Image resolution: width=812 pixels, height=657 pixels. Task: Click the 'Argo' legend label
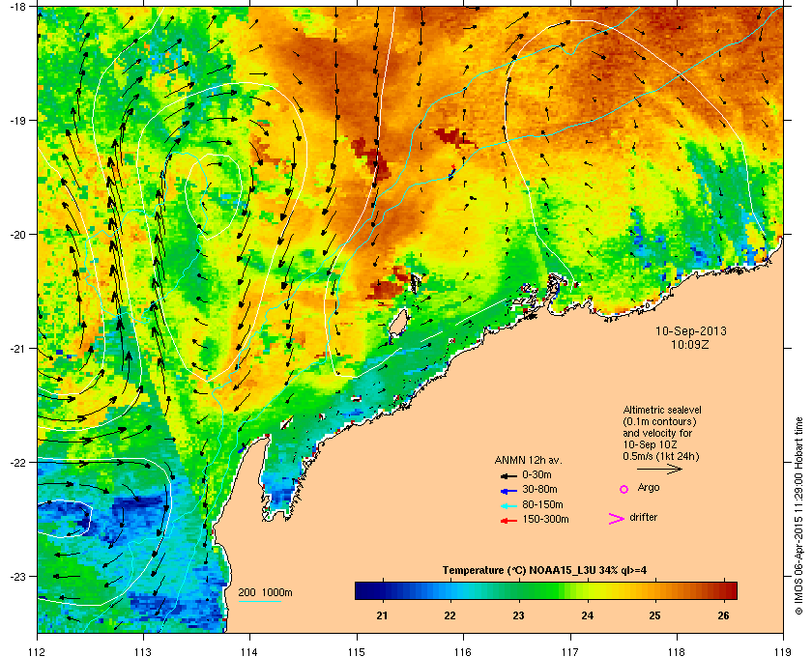(x=649, y=488)
